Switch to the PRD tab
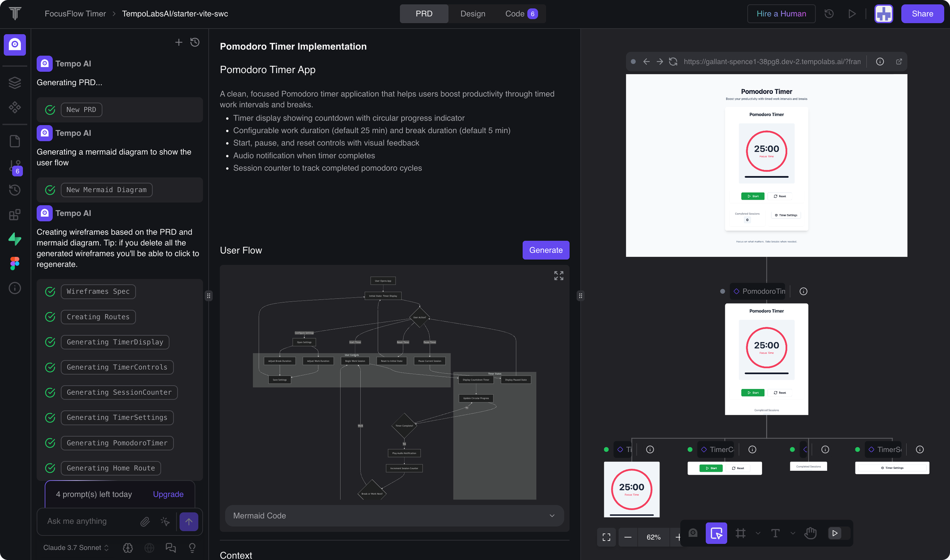Image resolution: width=950 pixels, height=560 pixels. (x=424, y=14)
